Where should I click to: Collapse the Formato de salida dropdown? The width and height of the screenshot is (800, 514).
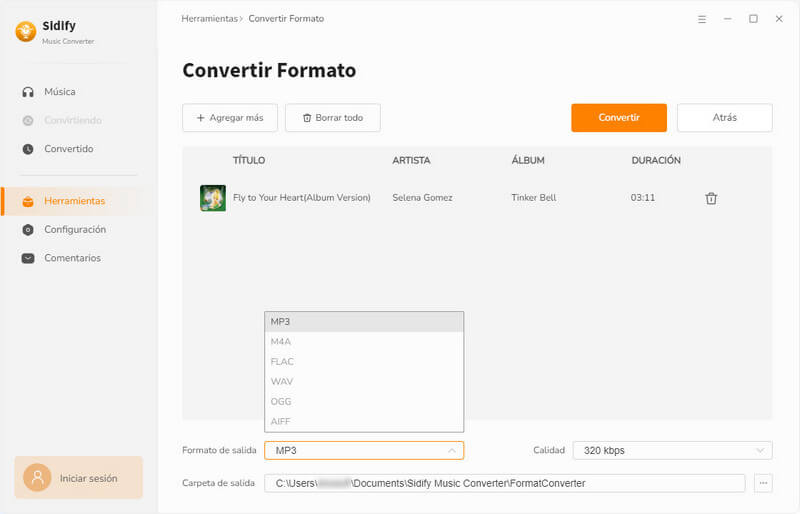click(x=364, y=451)
